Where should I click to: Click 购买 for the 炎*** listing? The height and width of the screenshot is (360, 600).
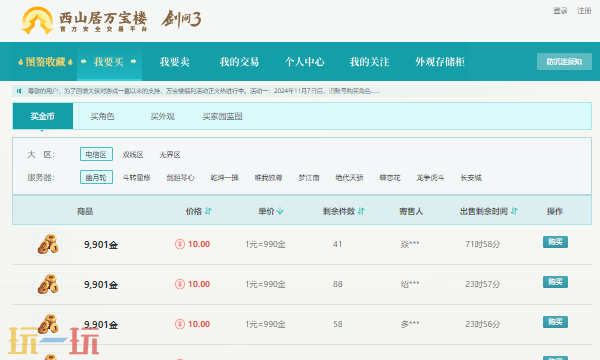coord(555,242)
